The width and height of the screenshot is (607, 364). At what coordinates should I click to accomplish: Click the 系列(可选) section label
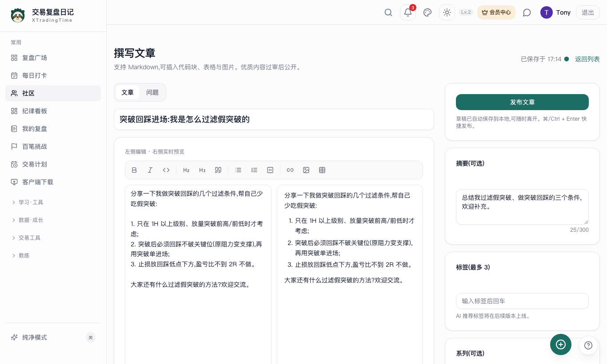click(470, 353)
